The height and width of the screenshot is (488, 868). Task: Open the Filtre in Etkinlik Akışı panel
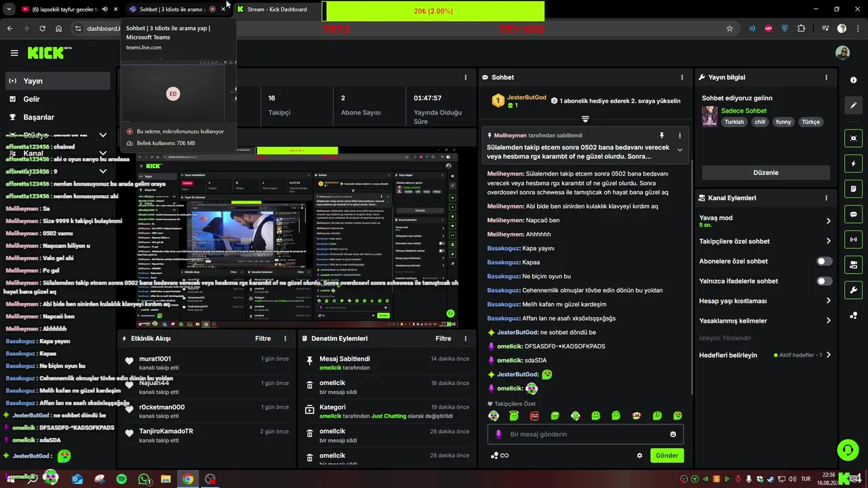point(262,338)
